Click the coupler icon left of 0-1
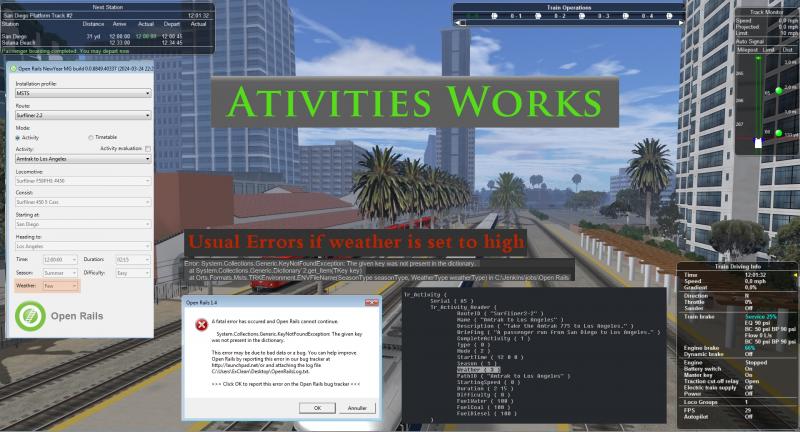Screen dimensions: 800x432 pos(494,16)
